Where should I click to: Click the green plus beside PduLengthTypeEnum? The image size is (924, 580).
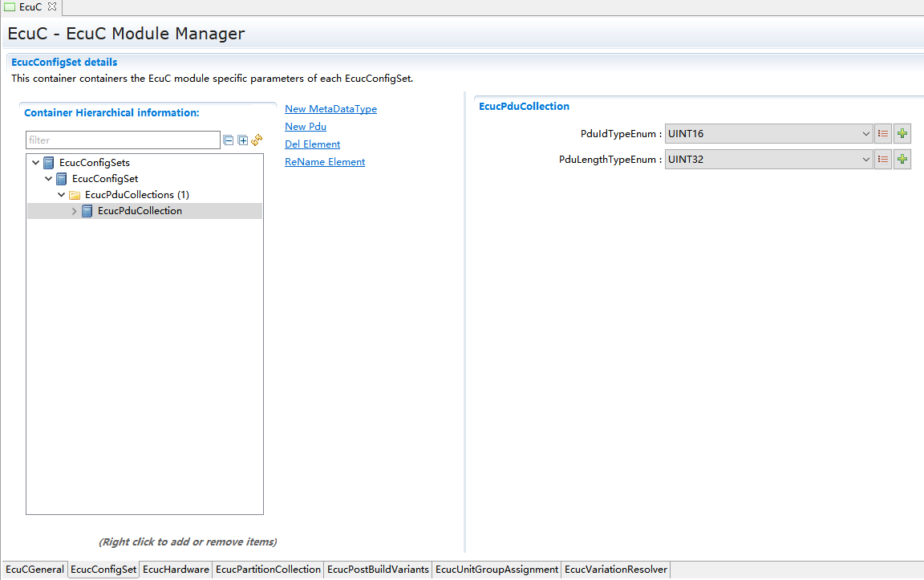click(902, 160)
